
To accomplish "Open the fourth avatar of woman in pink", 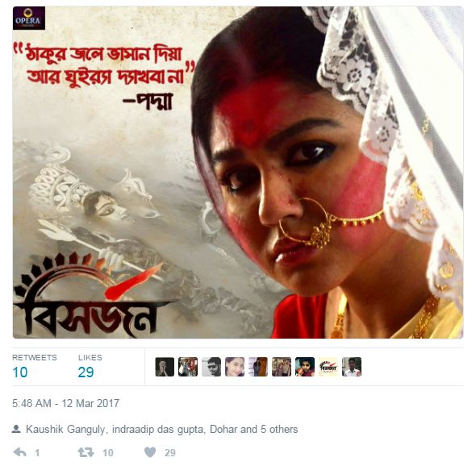I will [235, 367].
